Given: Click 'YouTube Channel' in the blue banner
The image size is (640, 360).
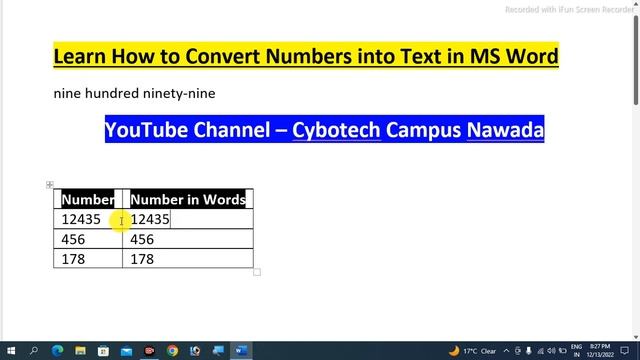Looking at the screenshot, I should (187, 130).
